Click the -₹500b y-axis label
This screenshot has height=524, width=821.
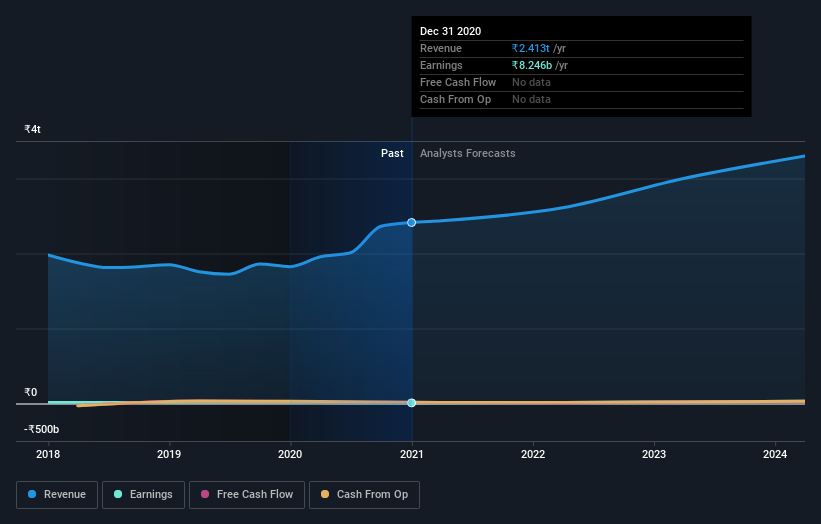click(x=41, y=429)
